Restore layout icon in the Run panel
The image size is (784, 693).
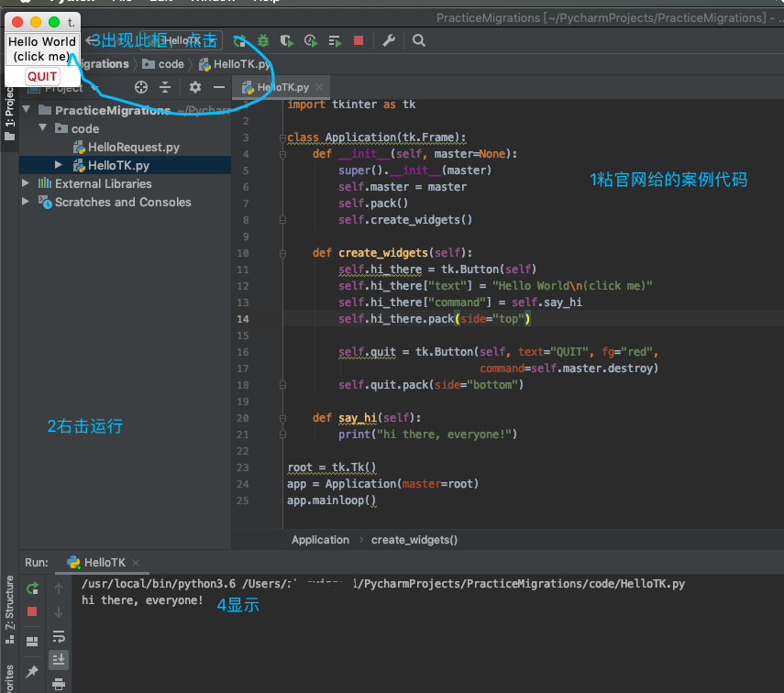pyautogui.click(x=32, y=642)
